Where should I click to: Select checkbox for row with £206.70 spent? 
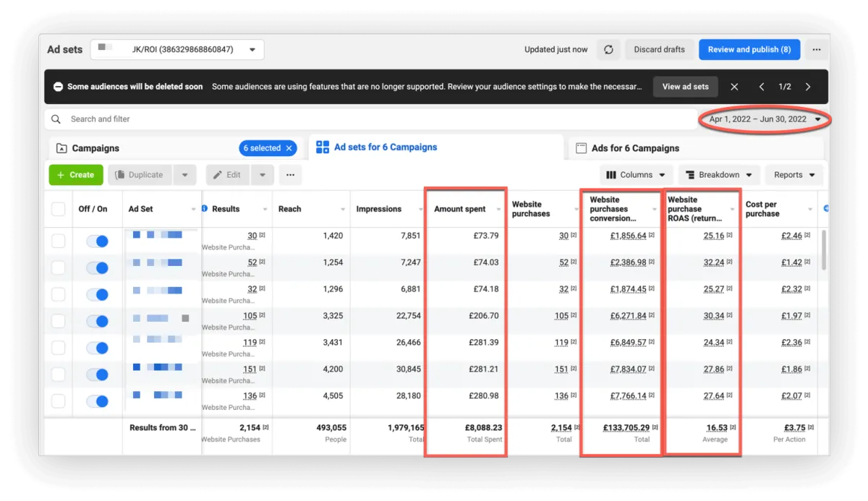point(58,321)
